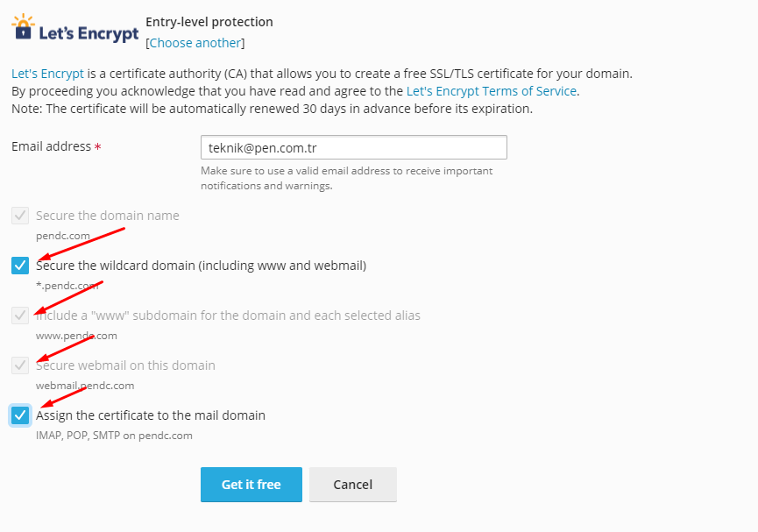Click the Let's Encrypt padlock logo
This screenshot has height=532, width=758.
click(x=75, y=30)
